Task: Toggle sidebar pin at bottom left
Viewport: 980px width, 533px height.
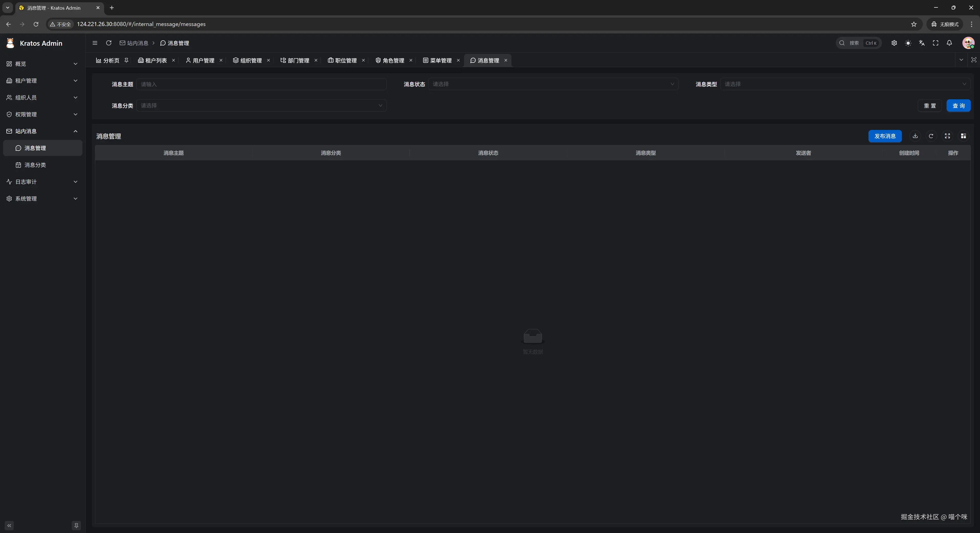Action: (x=76, y=525)
